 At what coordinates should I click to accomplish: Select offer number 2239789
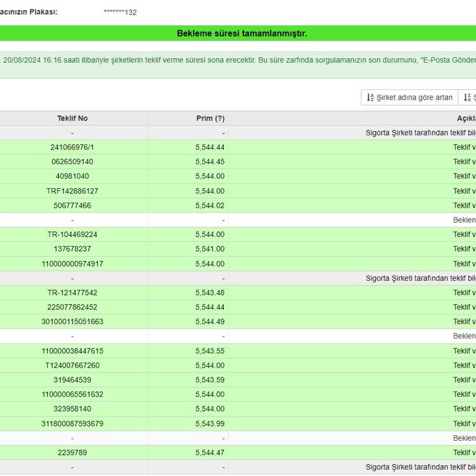pos(73,453)
